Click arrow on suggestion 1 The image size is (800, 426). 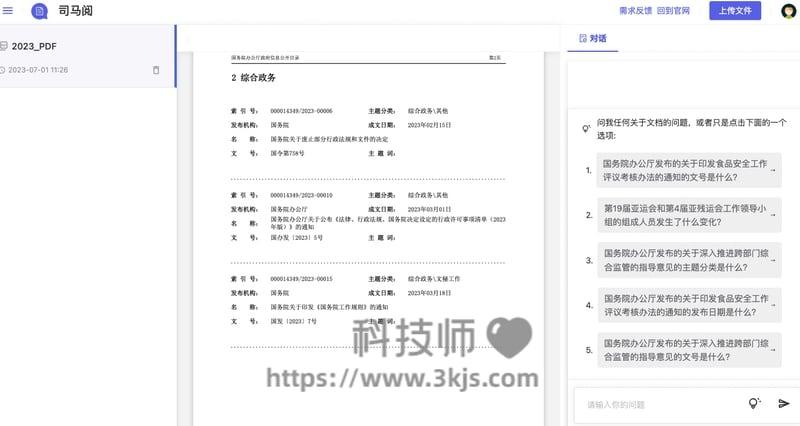point(773,170)
